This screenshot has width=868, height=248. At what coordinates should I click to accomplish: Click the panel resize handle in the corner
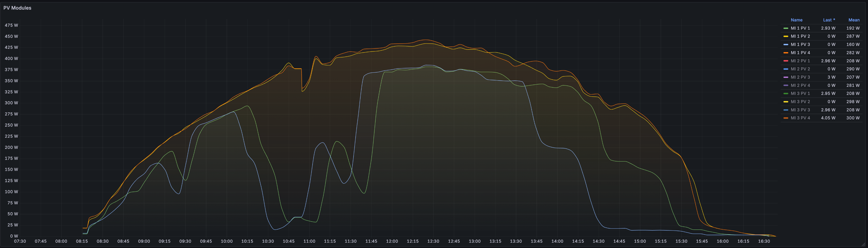[864, 244]
